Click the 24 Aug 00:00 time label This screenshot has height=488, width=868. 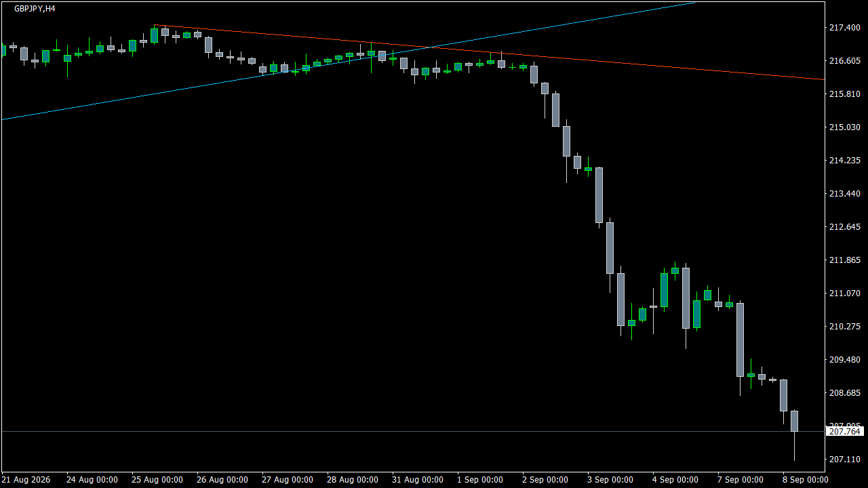92,480
